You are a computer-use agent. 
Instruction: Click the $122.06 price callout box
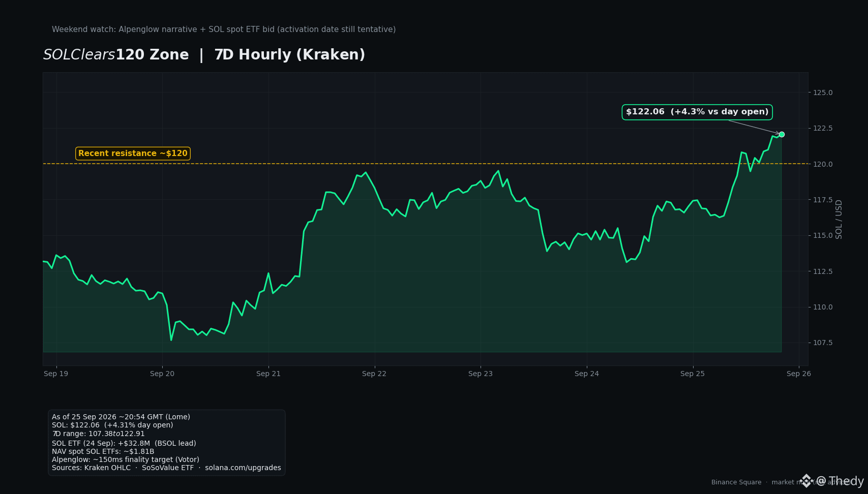697,112
